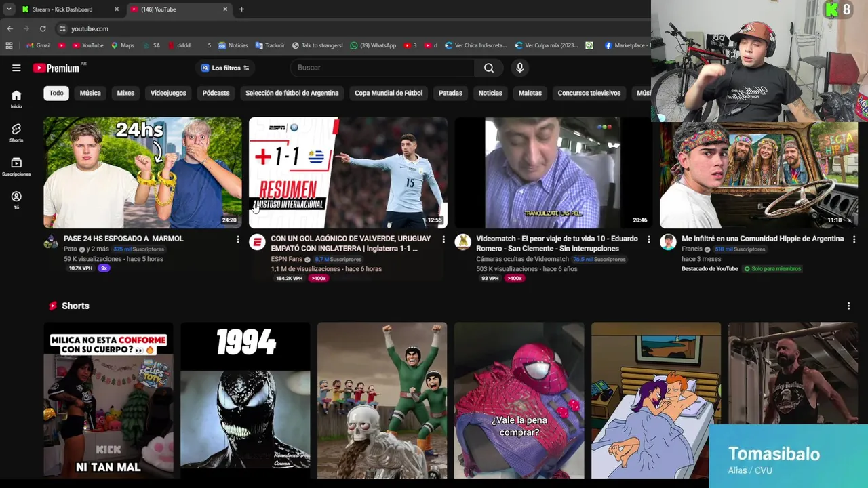Open the YouTube hamburger guide menu
The image size is (868, 488).
(16, 68)
